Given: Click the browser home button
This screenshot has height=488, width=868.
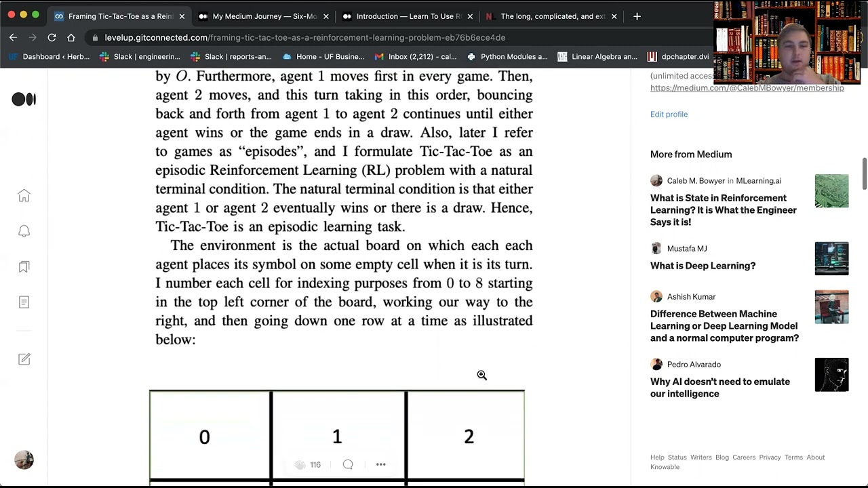Looking at the screenshot, I should [71, 37].
